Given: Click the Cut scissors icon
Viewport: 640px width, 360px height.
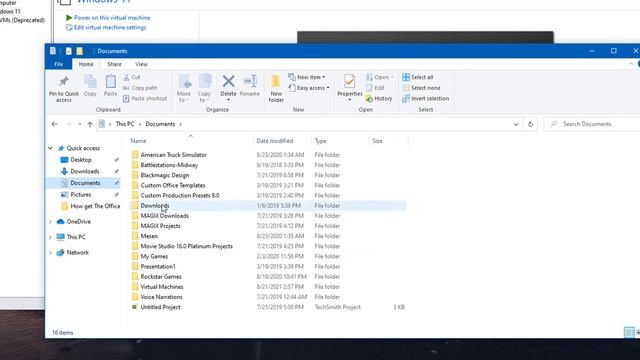Looking at the screenshot, I should point(127,77).
